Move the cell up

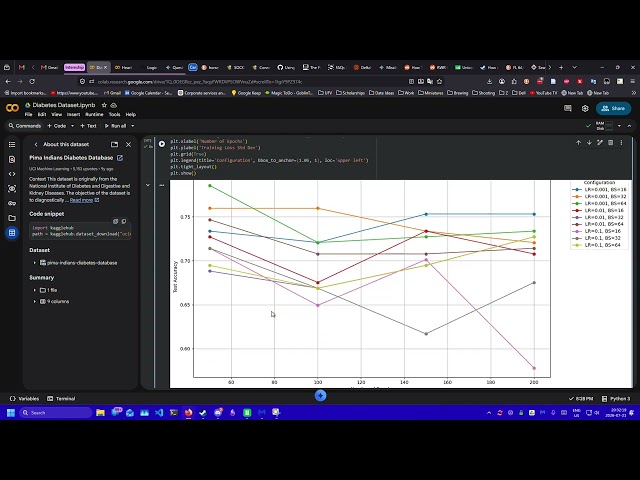tap(578, 142)
